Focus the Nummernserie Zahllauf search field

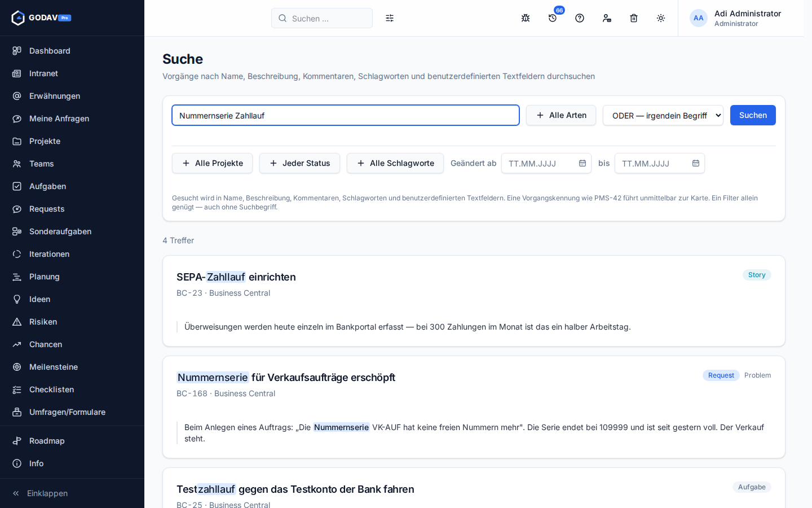click(x=346, y=115)
